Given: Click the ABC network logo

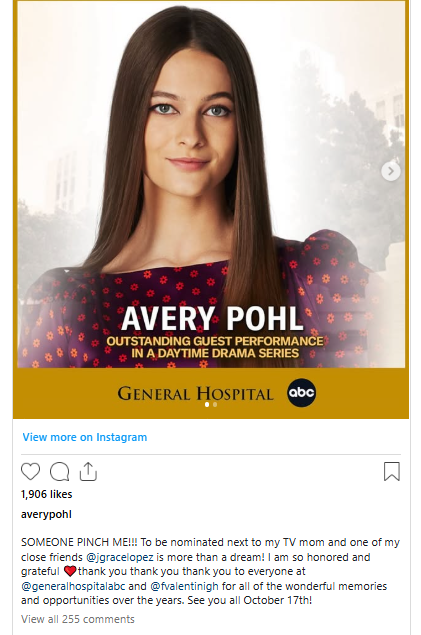Looking at the screenshot, I should [x=302, y=393].
